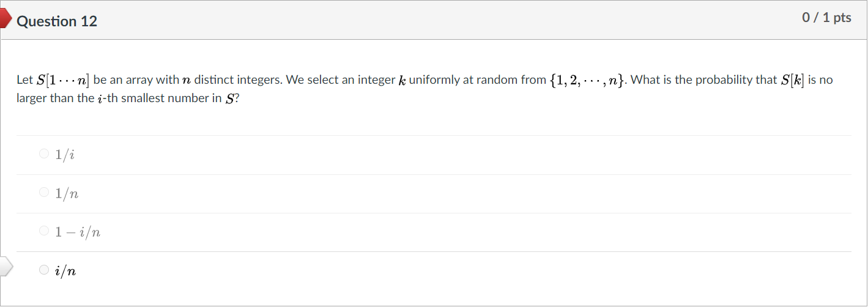Click the S[1···n] array expression

(64, 80)
